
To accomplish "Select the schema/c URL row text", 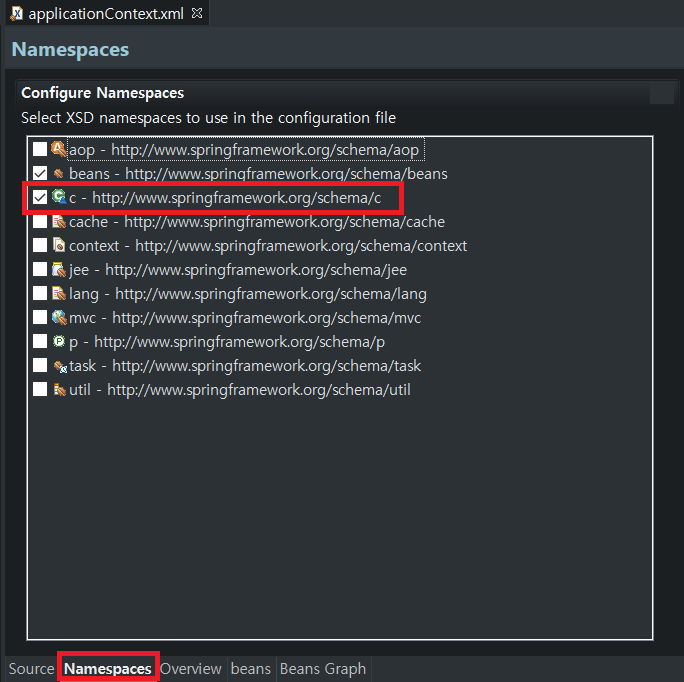I will (225, 198).
